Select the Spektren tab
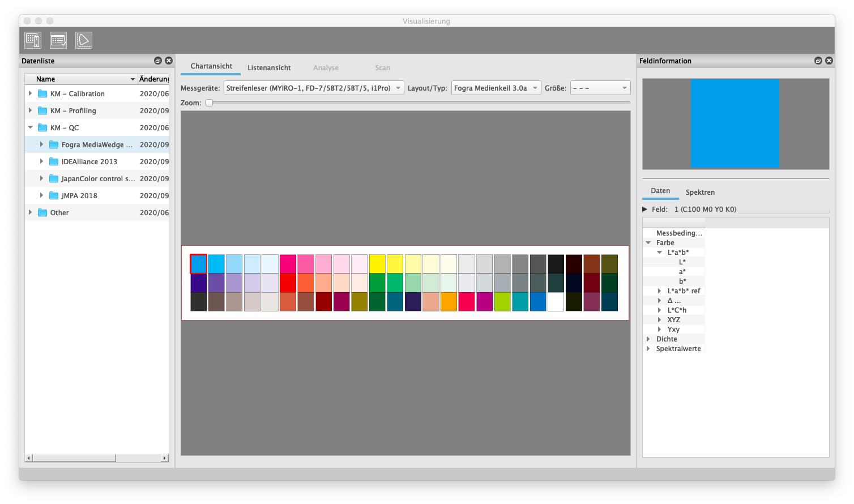This screenshot has width=854, height=504. 700,192
